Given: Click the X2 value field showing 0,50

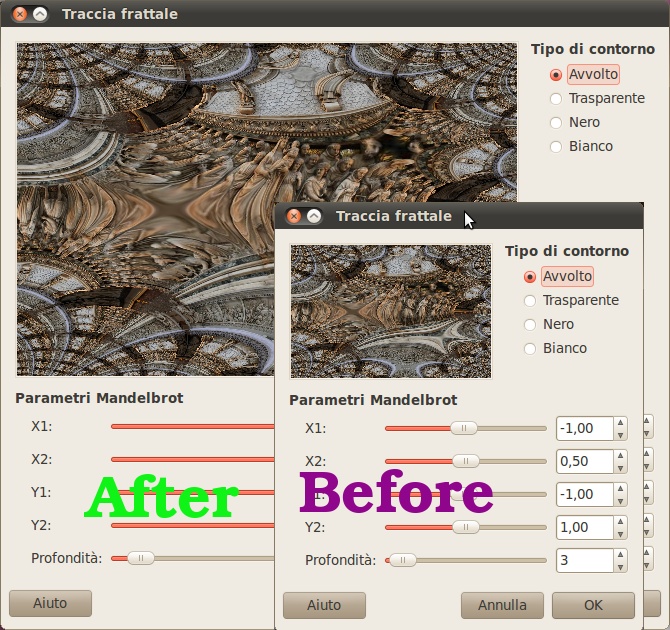Looking at the screenshot, I should [585, 461].
